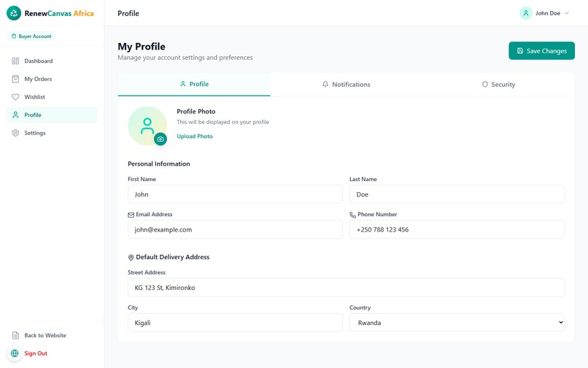
Task: Click the Sign Out link
Action: (36, 353)
